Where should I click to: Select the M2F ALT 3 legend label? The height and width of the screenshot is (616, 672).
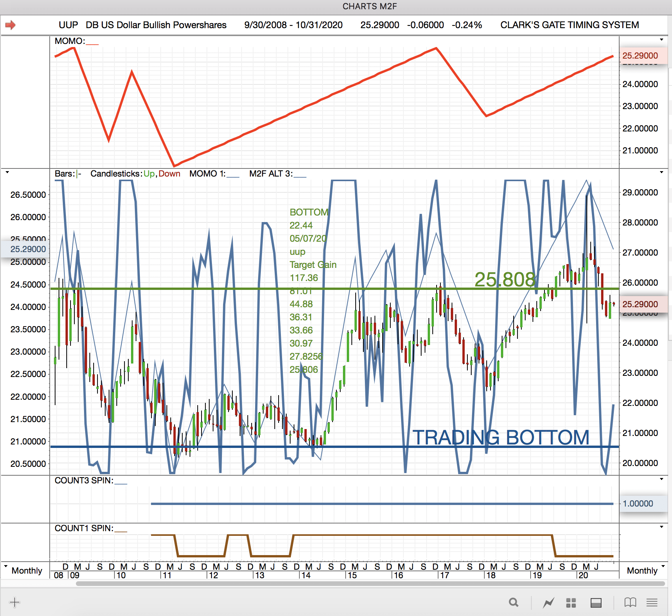pyautogui.click(x=278, y=174)
